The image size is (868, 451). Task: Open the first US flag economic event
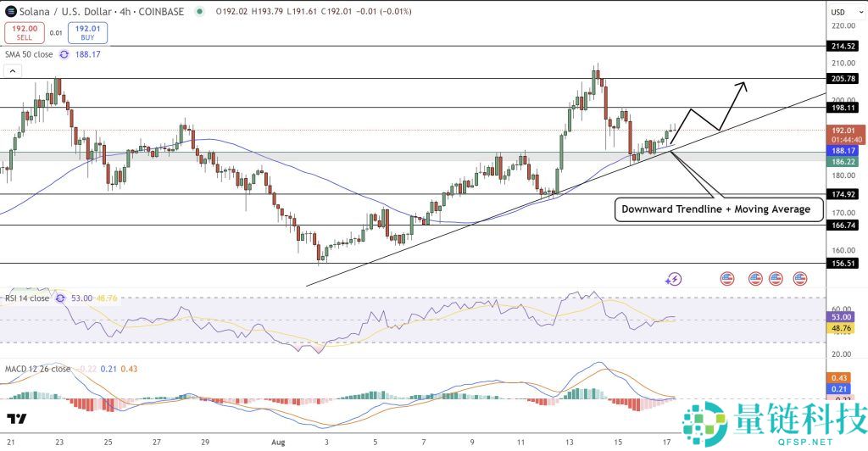pos(727,278)
